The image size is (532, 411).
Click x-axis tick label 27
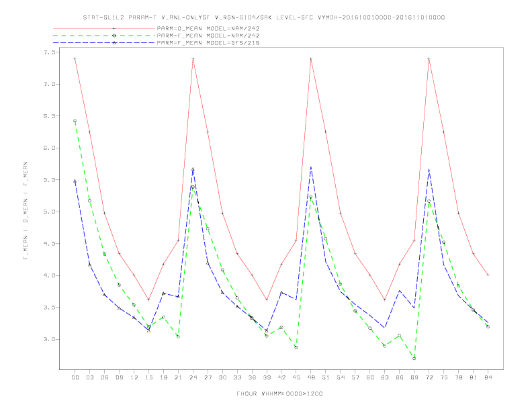208,377
